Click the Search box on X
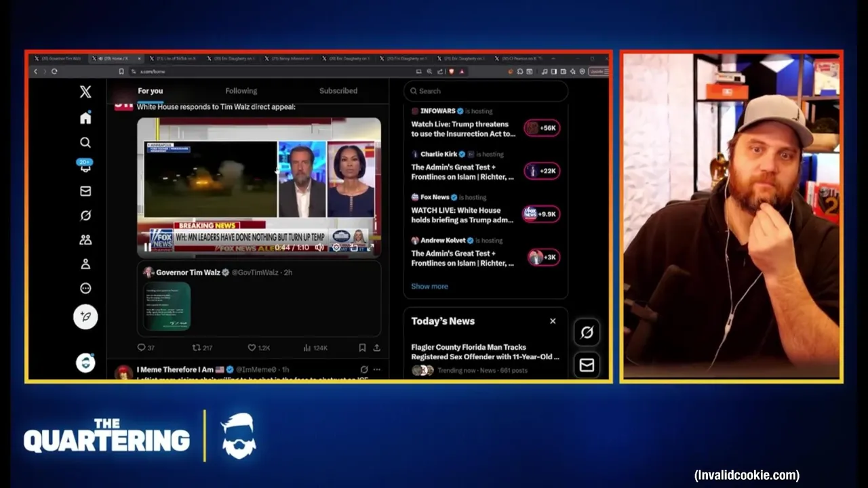Viewport: 868px width, 488px height. (x=486, y=91)
